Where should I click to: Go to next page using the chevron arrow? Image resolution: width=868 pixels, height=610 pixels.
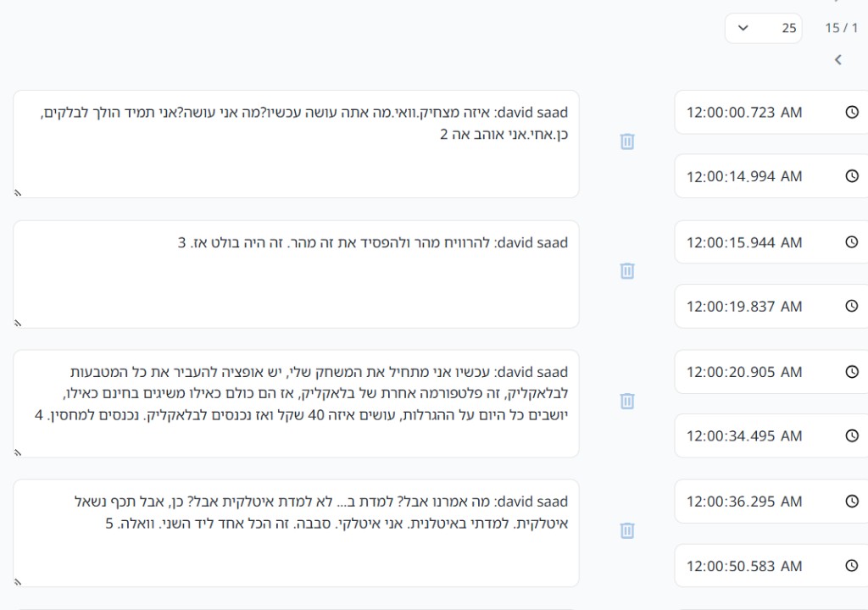point(838,60)
